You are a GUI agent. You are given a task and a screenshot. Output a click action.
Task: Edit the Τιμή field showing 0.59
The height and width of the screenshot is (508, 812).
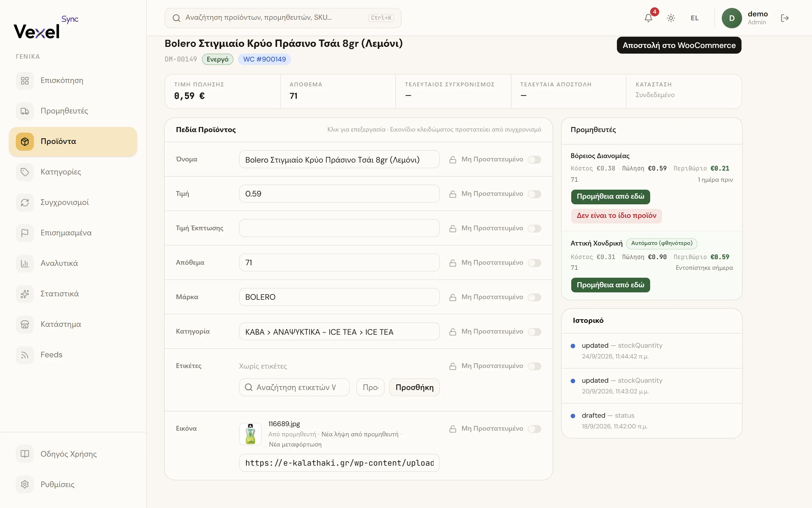click(x=339, y=194)
